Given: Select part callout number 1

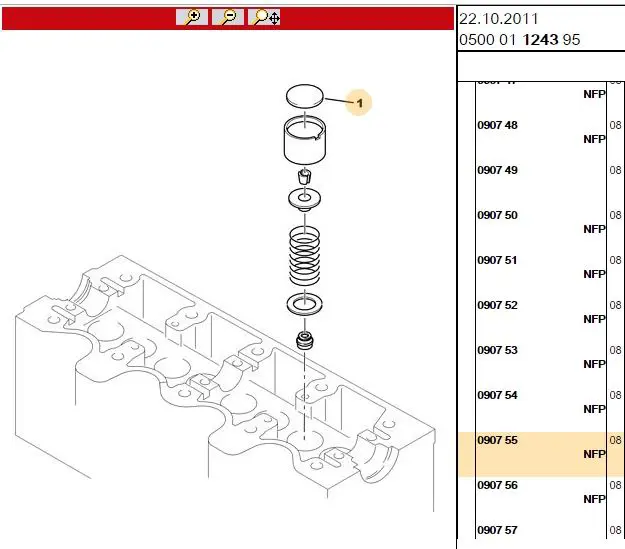Looking at the screenshot, I should (x=358, y=102).
